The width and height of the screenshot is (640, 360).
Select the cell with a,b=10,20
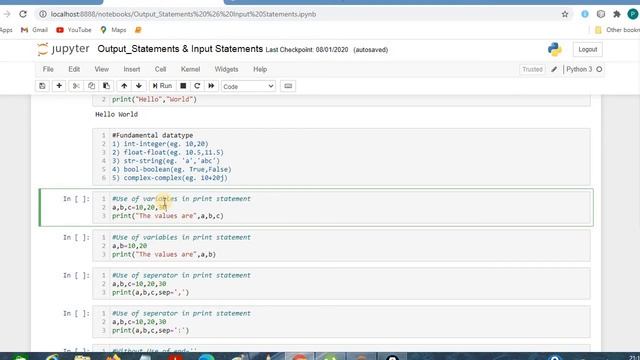[341, 246]
